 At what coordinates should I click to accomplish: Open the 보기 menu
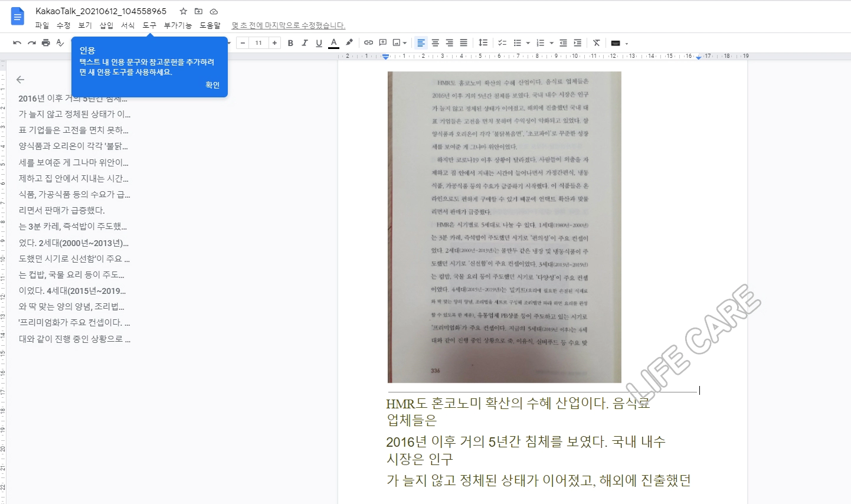pyautogui.click(x=85, y=25)
